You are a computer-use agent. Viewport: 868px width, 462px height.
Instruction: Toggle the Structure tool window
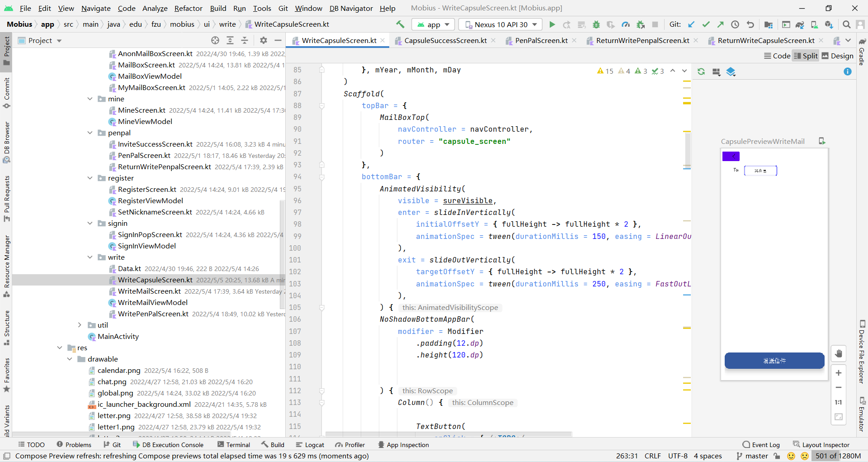tap(6, 328)
